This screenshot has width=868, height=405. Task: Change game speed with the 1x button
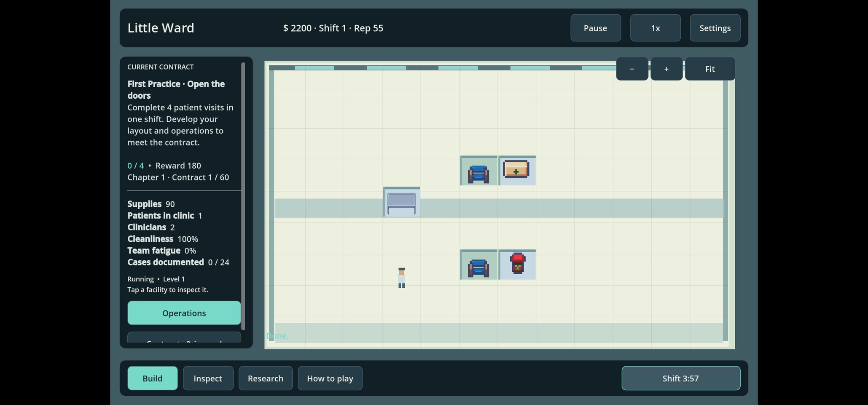pos(655,28)
